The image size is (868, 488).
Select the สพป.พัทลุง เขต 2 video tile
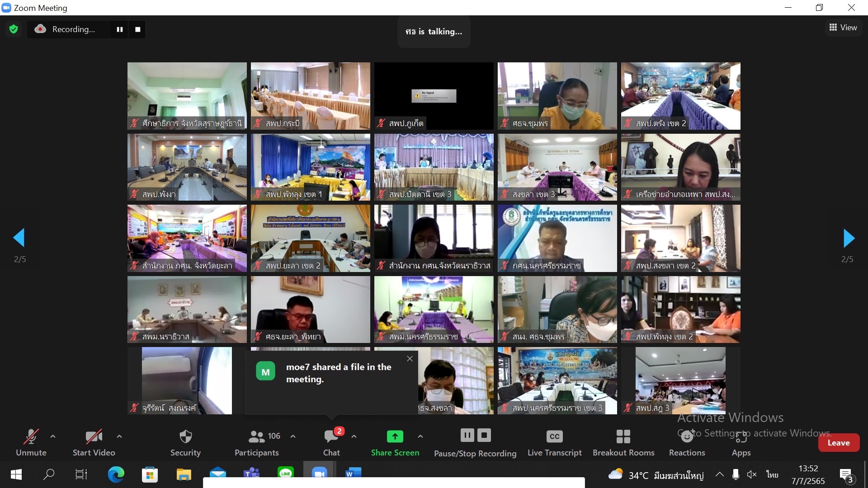[680, 310]
